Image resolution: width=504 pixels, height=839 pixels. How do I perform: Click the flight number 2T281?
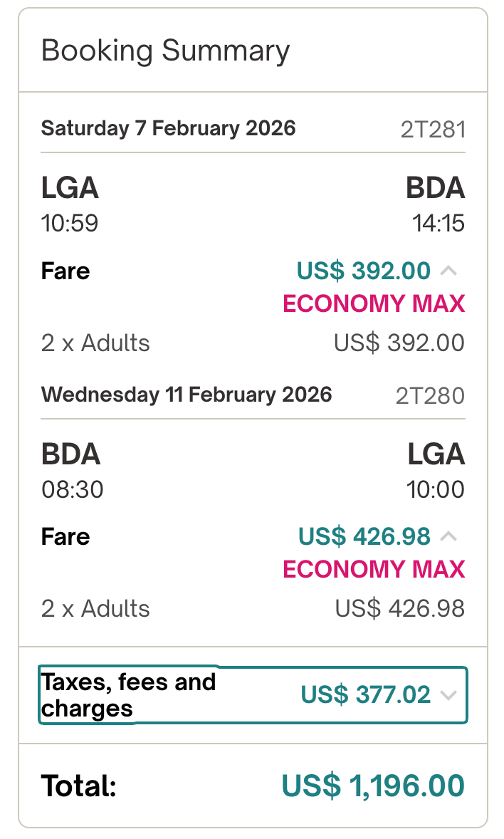pos(433,130)
